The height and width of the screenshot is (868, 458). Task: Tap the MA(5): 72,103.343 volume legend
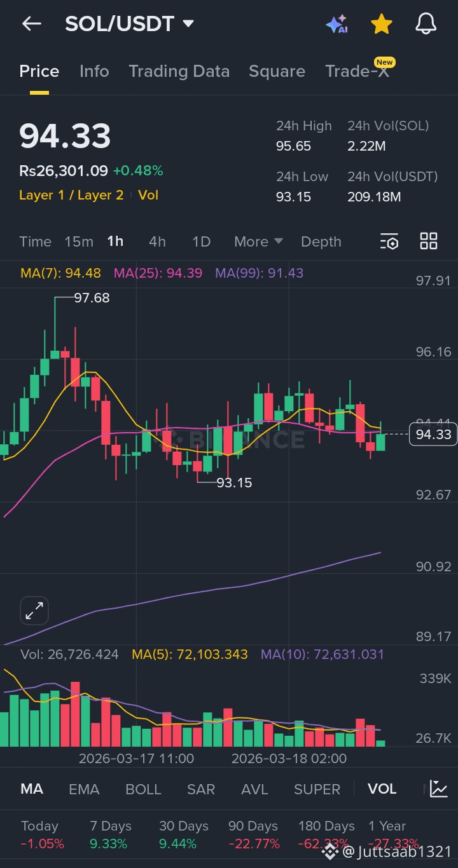click(x=190, y=654)
